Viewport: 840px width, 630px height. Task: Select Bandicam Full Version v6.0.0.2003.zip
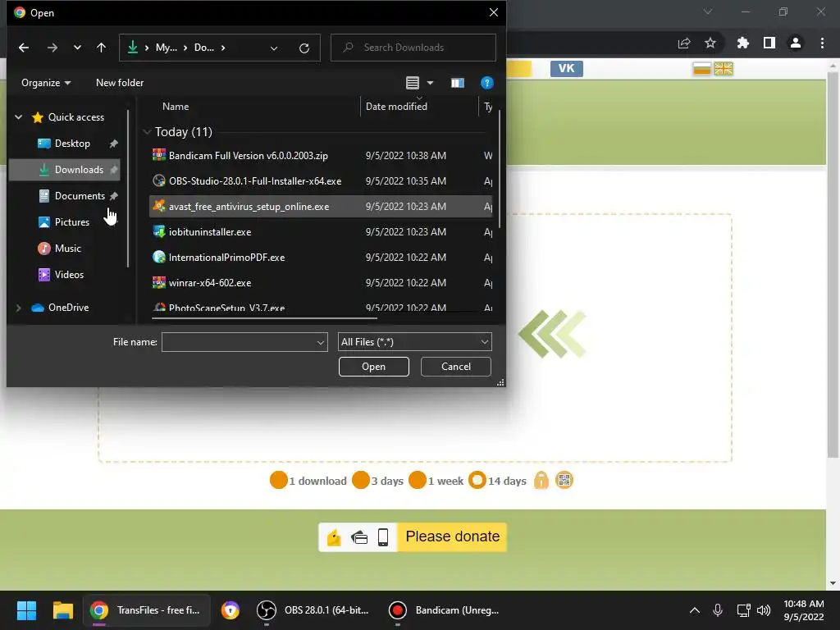[321, 155]
